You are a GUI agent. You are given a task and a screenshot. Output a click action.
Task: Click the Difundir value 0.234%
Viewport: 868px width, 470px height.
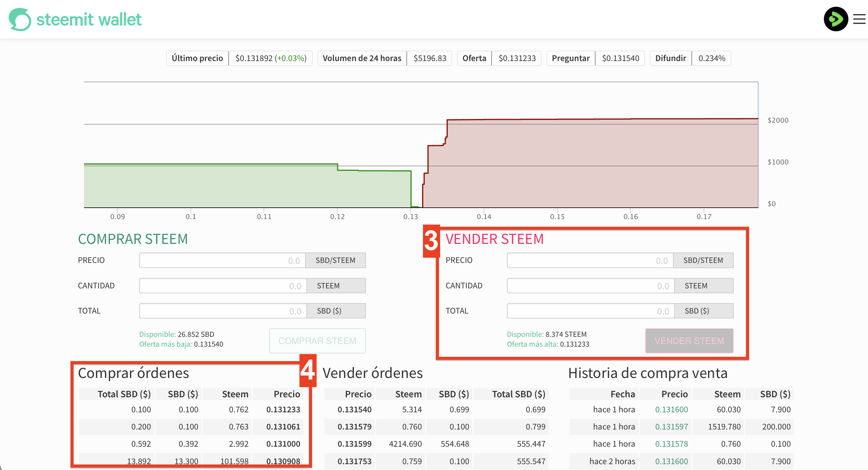pos(712,58)
